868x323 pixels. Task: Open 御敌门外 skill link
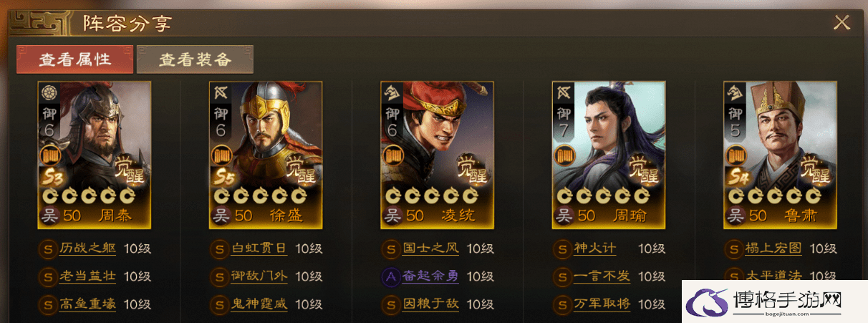[x=259, y=276]
